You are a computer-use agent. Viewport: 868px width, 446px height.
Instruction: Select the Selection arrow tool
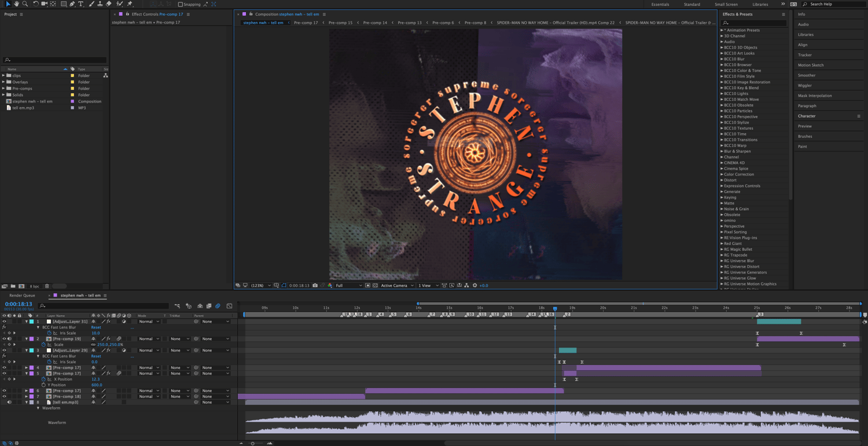pyautogui.click(x=8, y=4)
